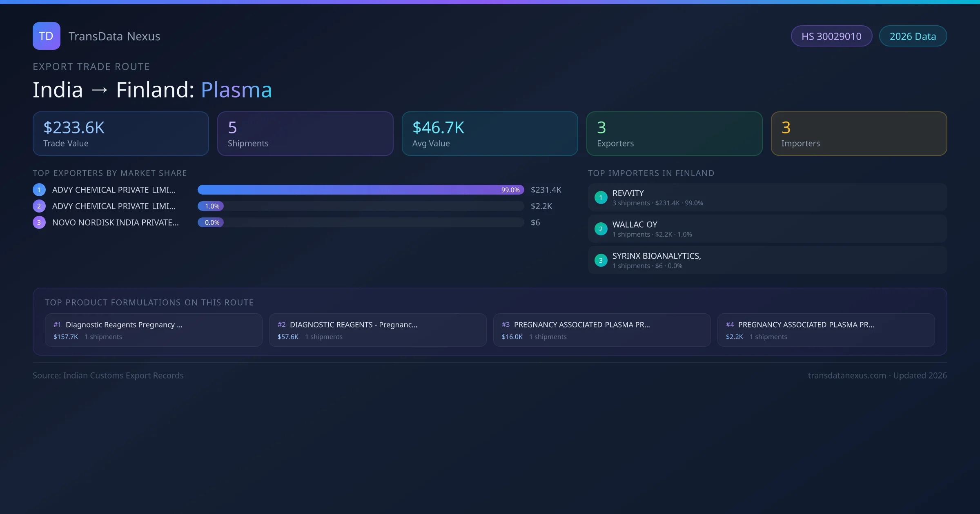Select the HS 30029010 pill
The image size is (980, 514).
coord(831,36)
